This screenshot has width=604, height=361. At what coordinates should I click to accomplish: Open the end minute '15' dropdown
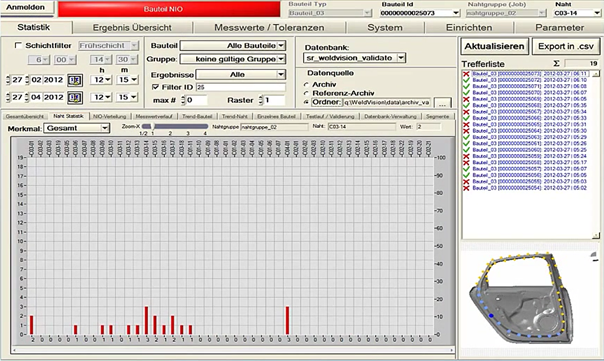127,97
